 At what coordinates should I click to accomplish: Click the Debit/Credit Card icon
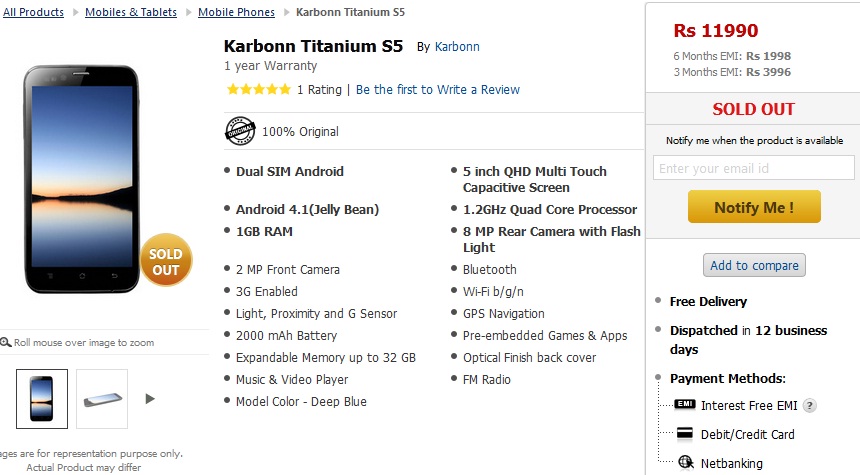[684, 433]
